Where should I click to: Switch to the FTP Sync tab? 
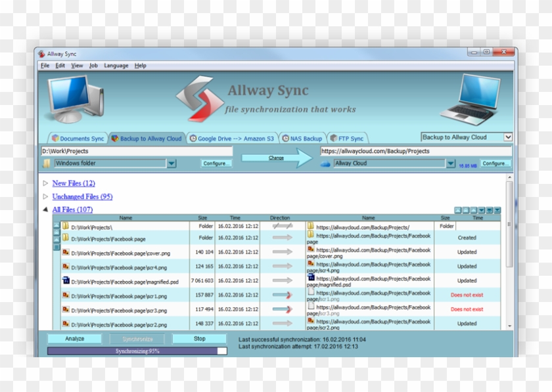tap(347, 139)
